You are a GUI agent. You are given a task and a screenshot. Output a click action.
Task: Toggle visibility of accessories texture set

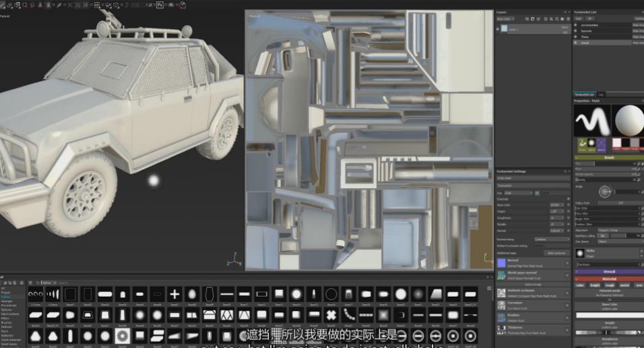click(x=575, y=25)
